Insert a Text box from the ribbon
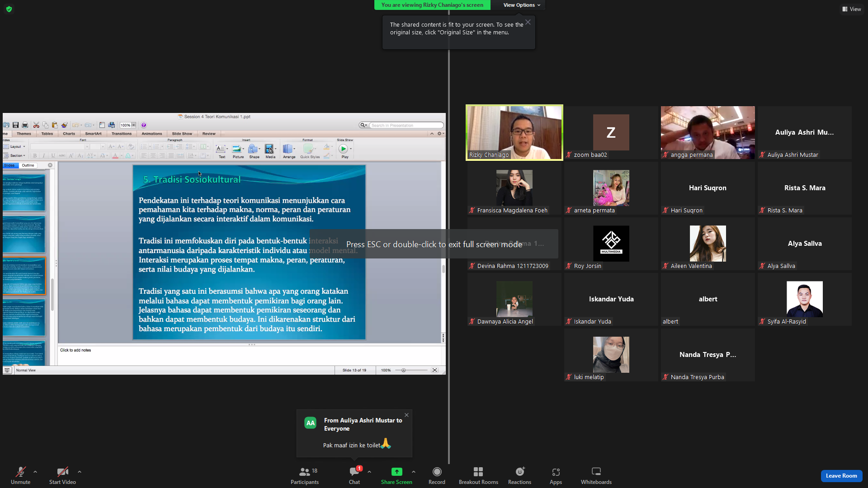Viewport: 868px width, 488px height. click(x=222, y=151)
